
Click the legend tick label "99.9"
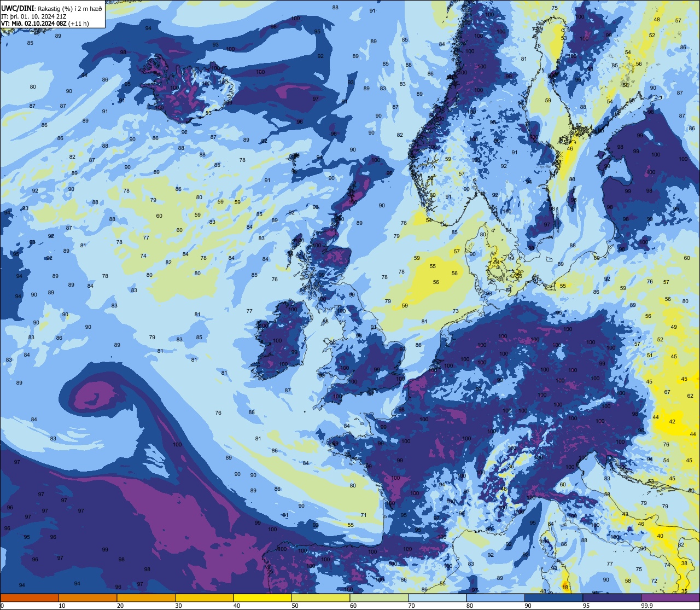(647, 606)
